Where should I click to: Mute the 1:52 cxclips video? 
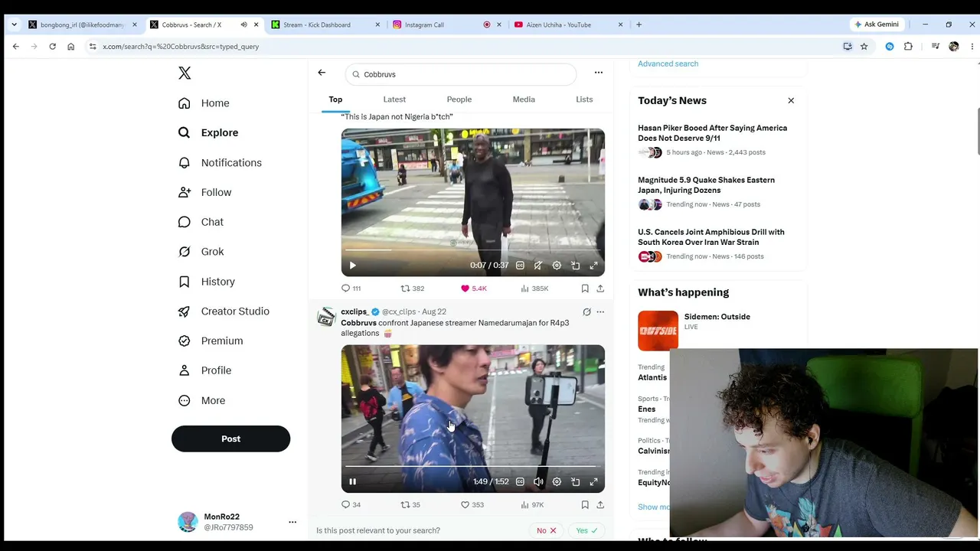538,482
